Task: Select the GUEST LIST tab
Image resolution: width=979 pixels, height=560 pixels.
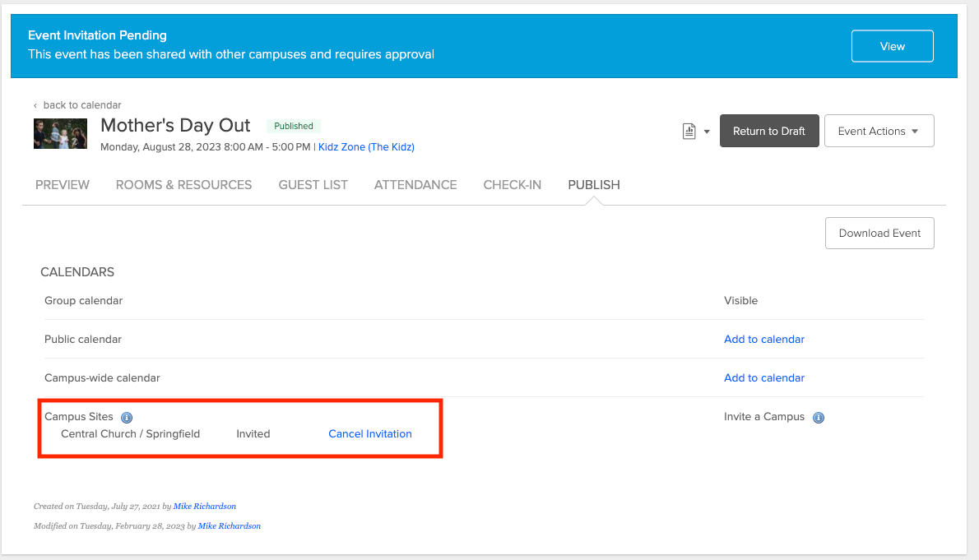Action: pyautogui.click(x=313, y=185)
